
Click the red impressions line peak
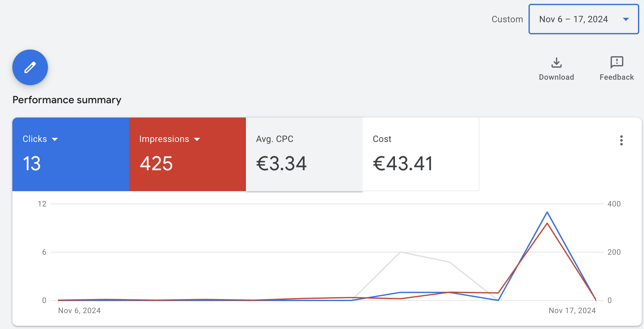(x=547, y=223)
